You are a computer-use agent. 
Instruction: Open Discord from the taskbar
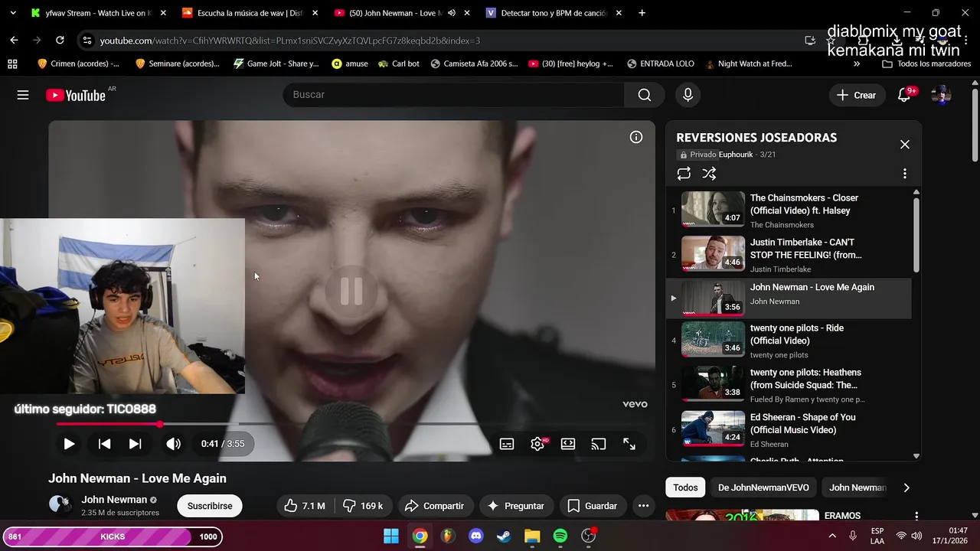[476, 536]
